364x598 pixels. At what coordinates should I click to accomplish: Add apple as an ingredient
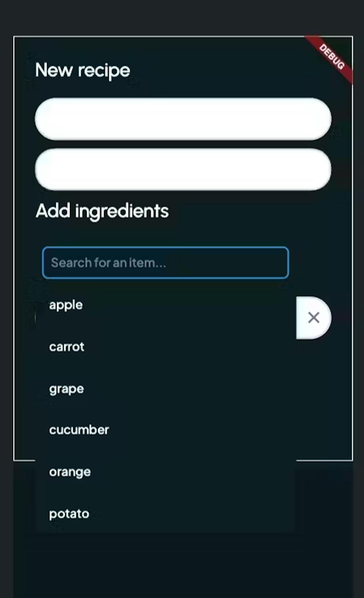pyautogui.click(x=66, y=305)
